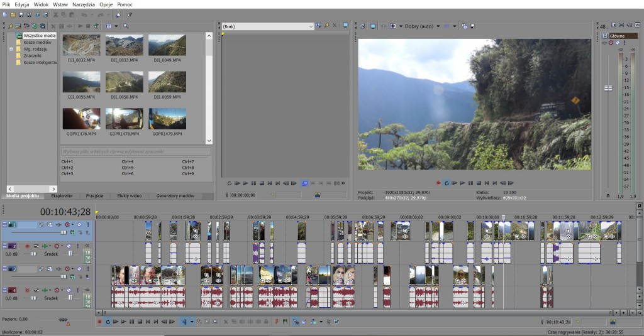
Task: Open the (Brak) trimmer dropdown
Action: pos(311,26)
